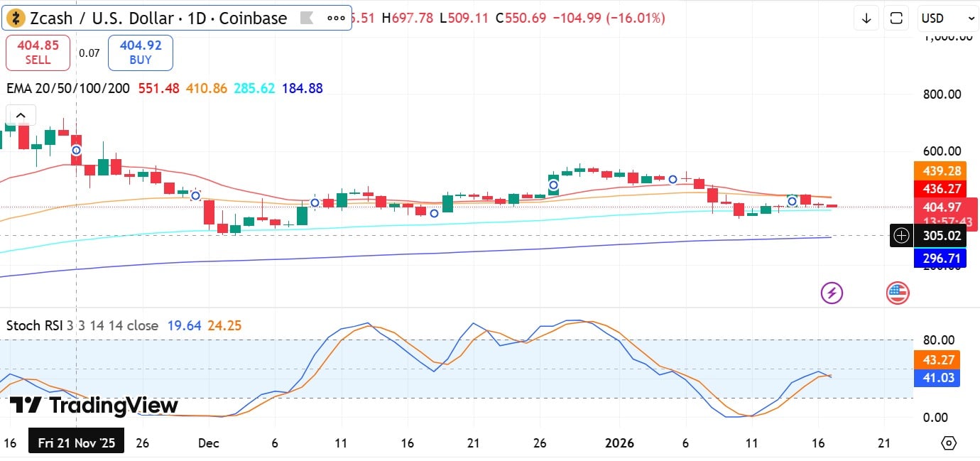Click the SELL button at 404.85
The width and height of the screenshot is (980, 461).
38,53
